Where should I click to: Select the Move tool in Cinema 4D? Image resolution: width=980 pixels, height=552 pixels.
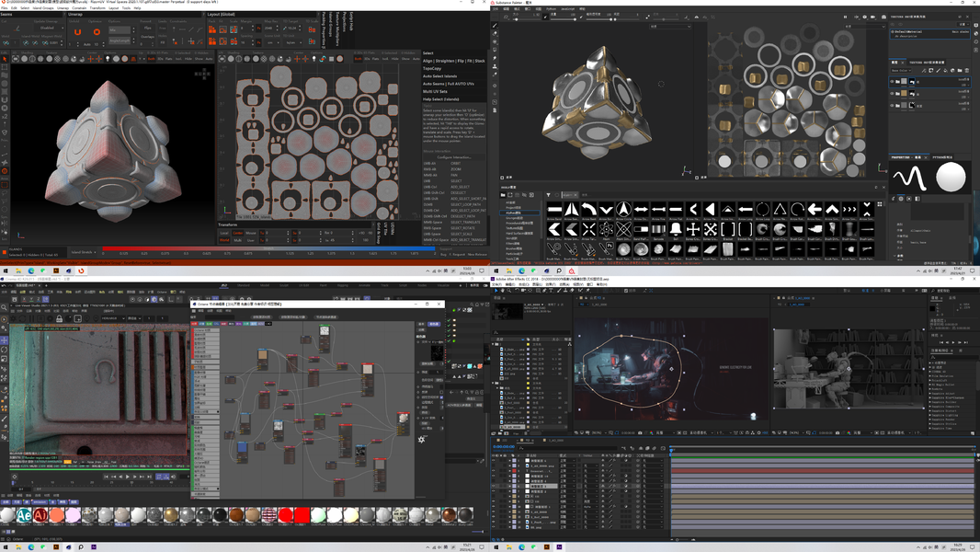5,340
